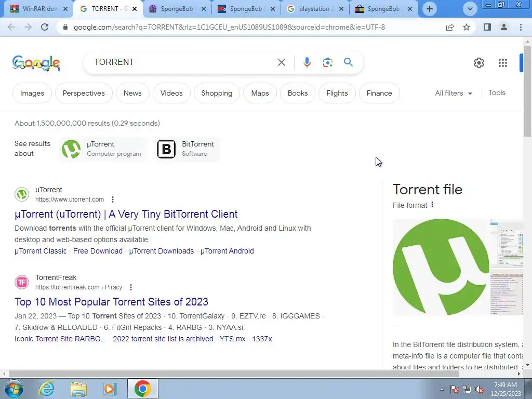Click the uTorrent result favicon
This screenshot has height=399, width=532.
pyautogui.click(x=22, y=194)
